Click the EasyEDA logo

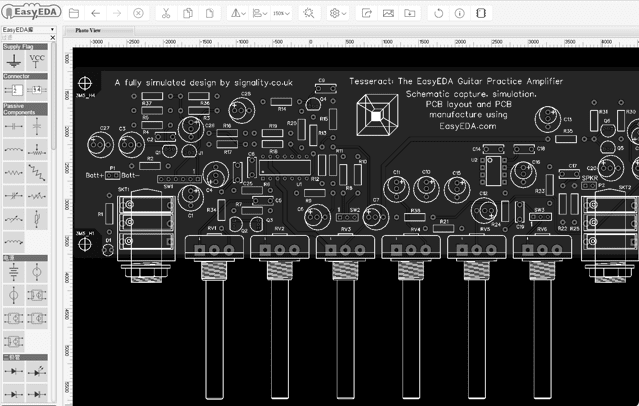click(31, 13)
